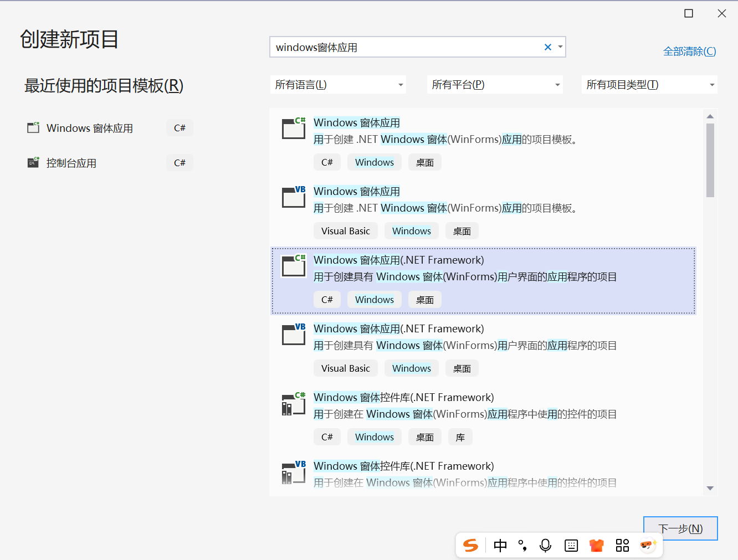This screenshot has height=560, width=738.
Task: Click 桌面 tag under first template
Action: [x=425, y=162]
